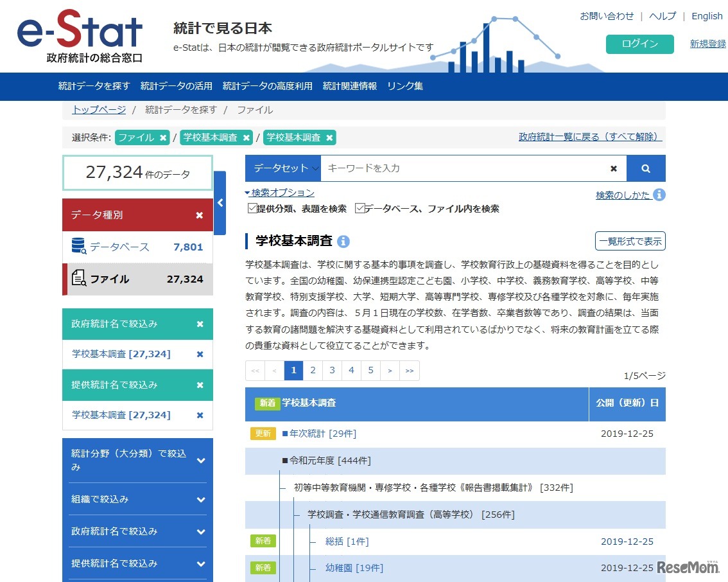Select the ファイル icon showing 27,324 items

[80, 279]
